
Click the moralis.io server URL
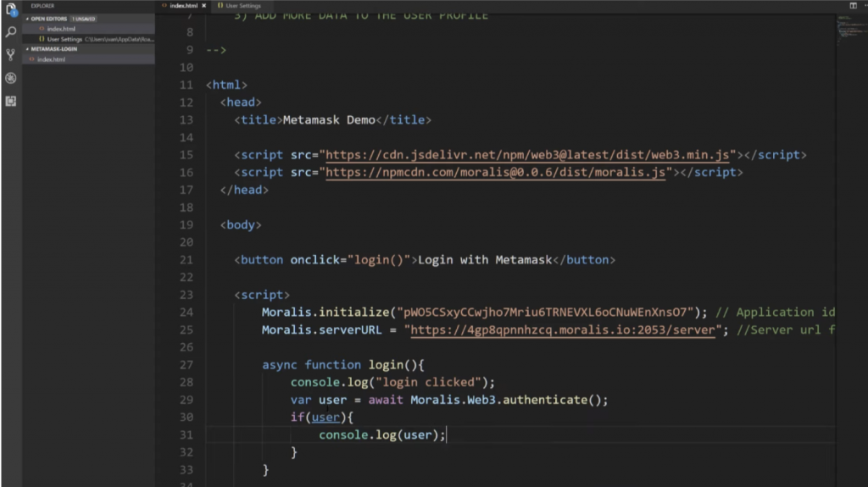click(563, 329)
